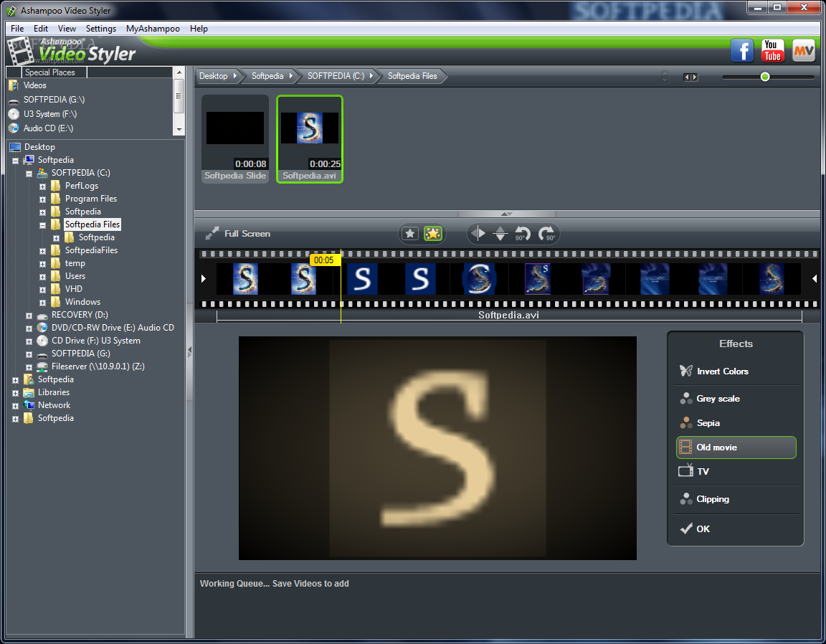Select the temp folder

pyautogui.click(x=75, y=263)
